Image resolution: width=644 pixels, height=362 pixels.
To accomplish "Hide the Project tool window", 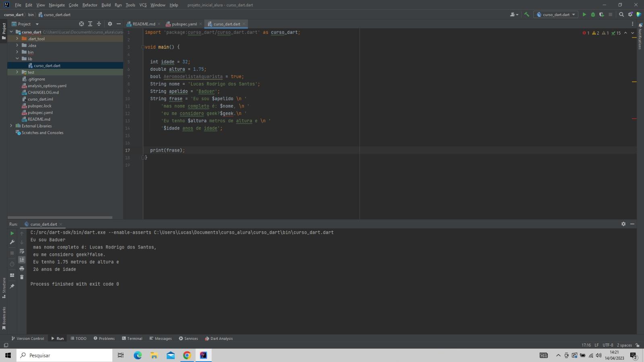I will (119, 24).
